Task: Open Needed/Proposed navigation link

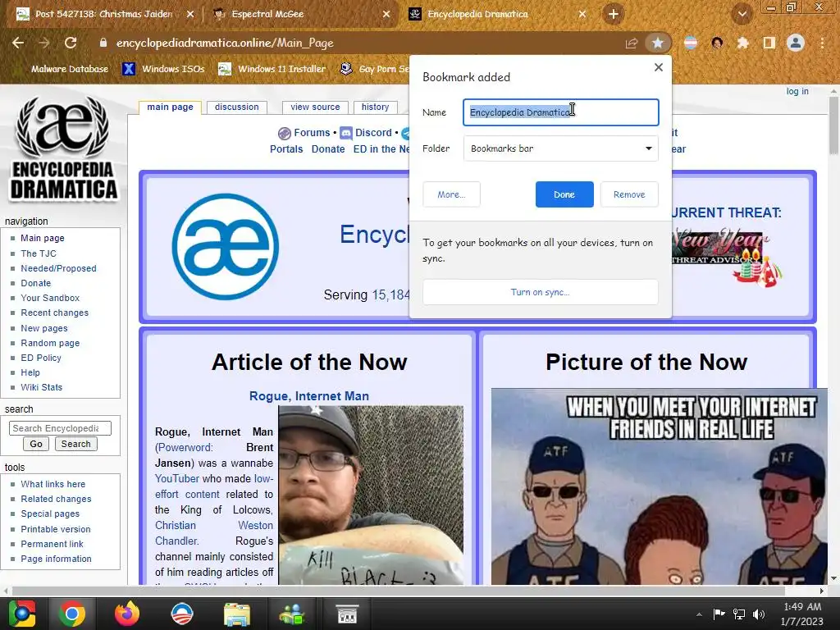Action: click(x=58, y=268)
